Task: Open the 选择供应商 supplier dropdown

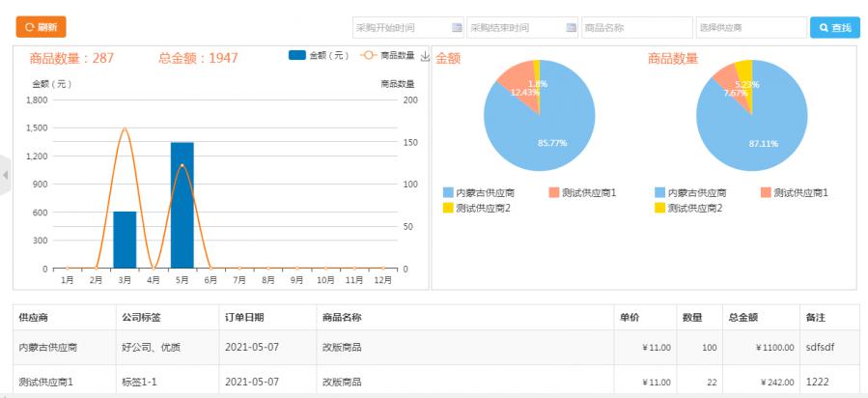Action: (750, 28)
